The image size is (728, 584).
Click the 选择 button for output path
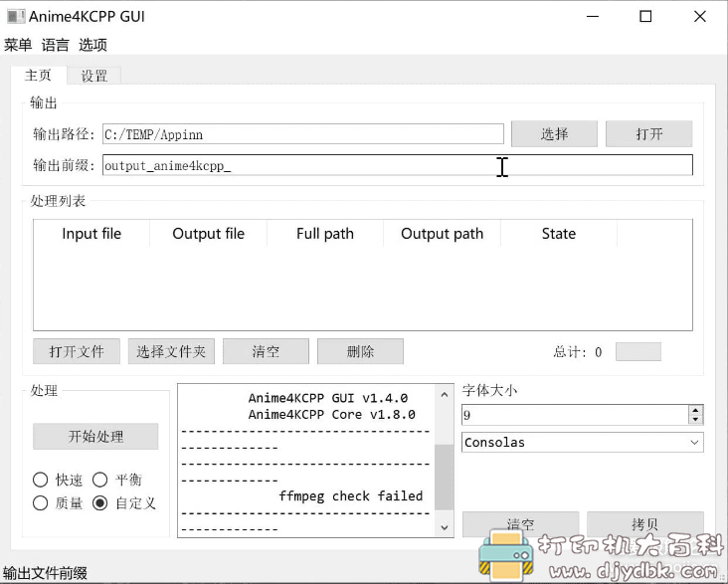[x=554, y=134]
